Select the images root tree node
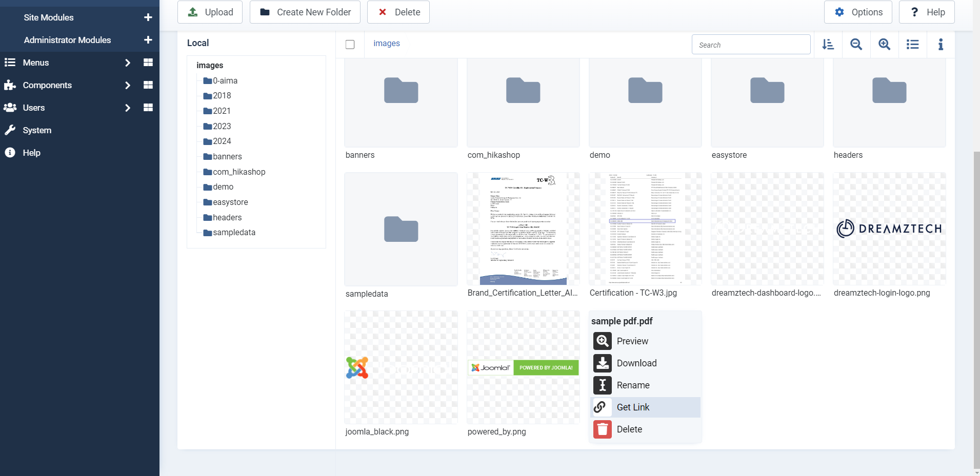 (210, 65)
